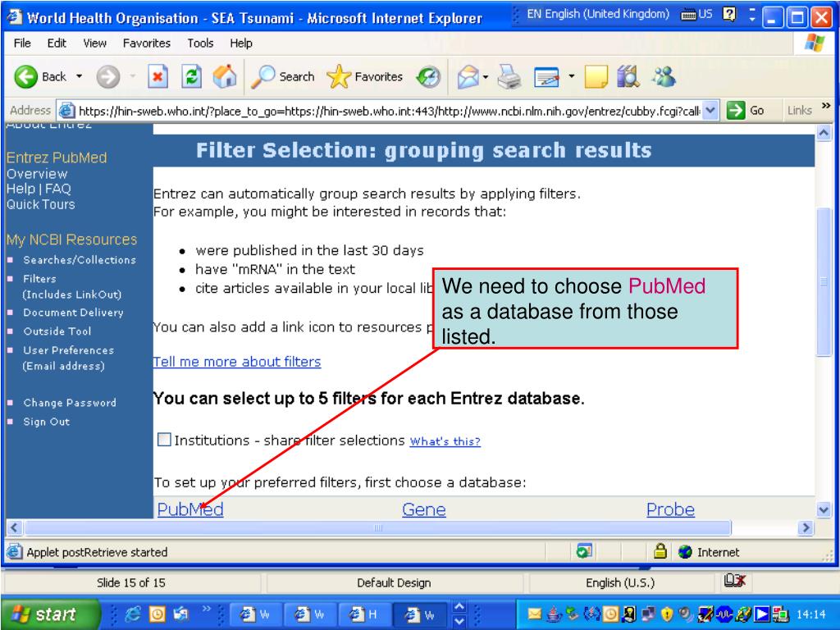Screen dimensions: 840x630
Task: Expand the quick launch chevron
Action: [x=206, y=609]
